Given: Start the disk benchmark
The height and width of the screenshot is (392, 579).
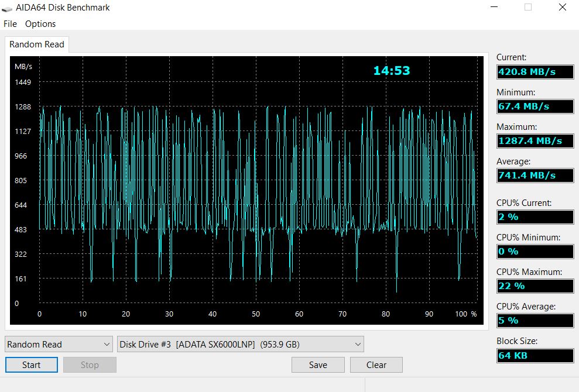Looking at the screenshot, I should (32, 365).
